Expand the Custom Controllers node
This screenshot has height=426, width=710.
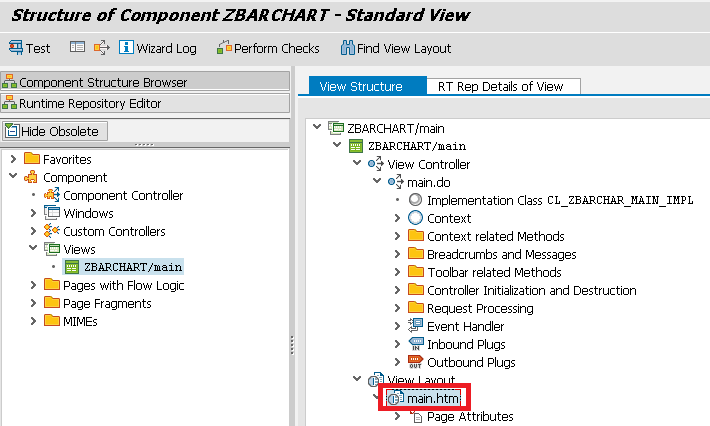(33, 231)
